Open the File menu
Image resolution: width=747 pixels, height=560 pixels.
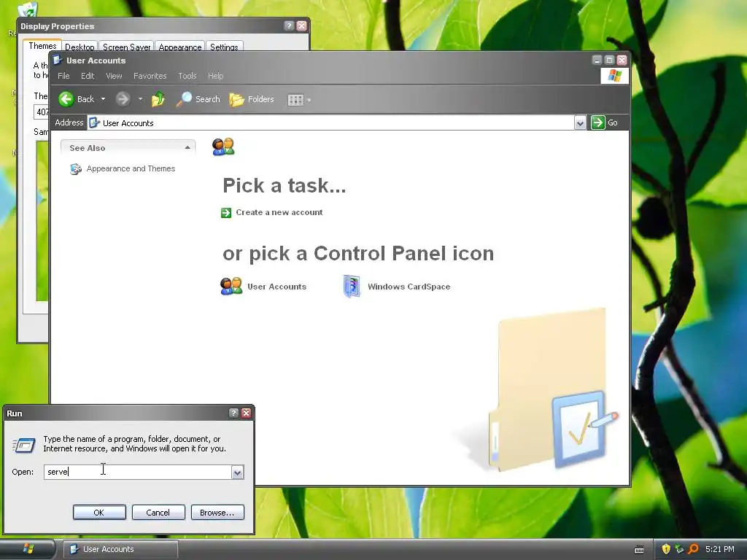pos(63,76)
